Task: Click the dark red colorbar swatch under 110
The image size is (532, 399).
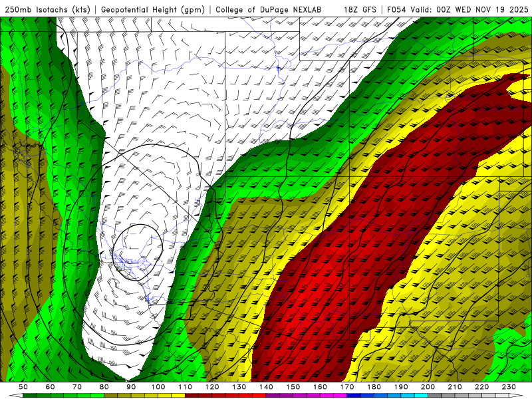Action: click(x=192, y=395)
